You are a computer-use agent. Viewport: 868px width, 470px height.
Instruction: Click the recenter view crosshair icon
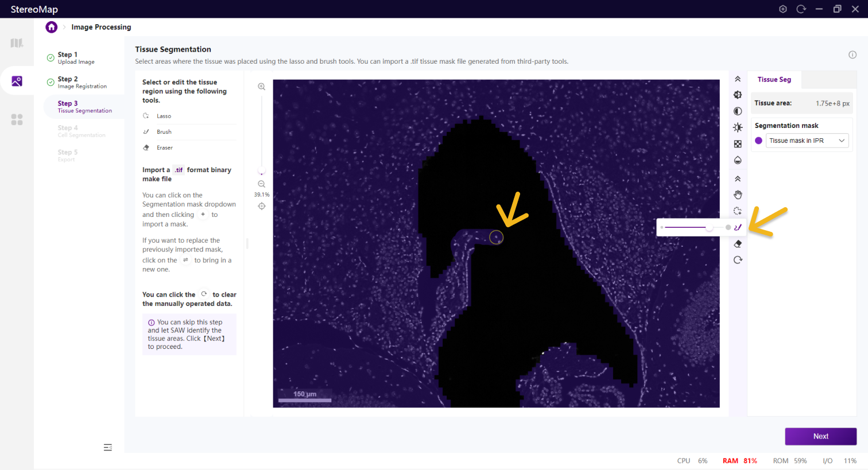pos(262,206)
